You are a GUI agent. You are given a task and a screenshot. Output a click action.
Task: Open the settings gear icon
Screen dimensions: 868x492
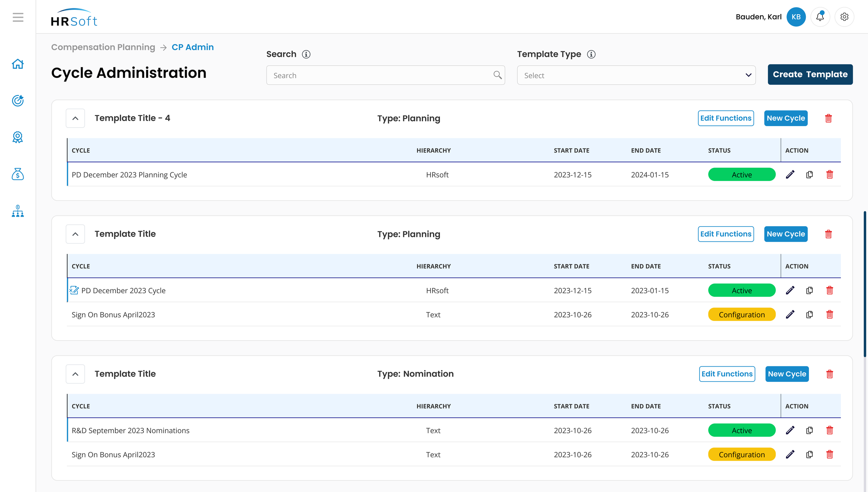point(844,17)
